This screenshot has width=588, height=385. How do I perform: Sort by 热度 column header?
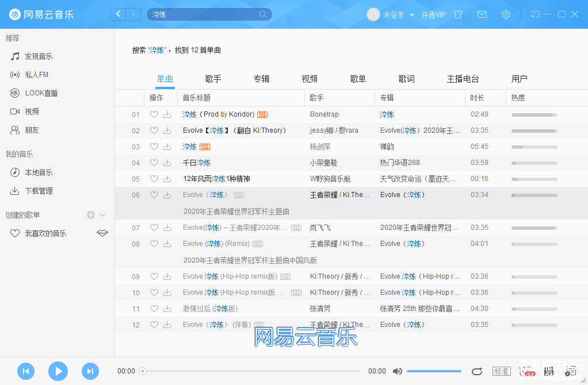tap(518, 98)
